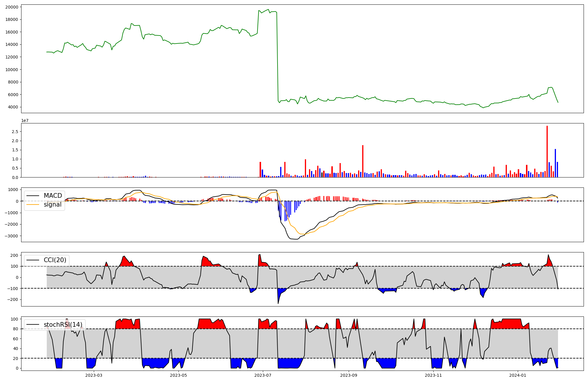Click the 4000 price axis tick label
The width and height of the screenshot is (588, 382).
(x=13, y=107)
